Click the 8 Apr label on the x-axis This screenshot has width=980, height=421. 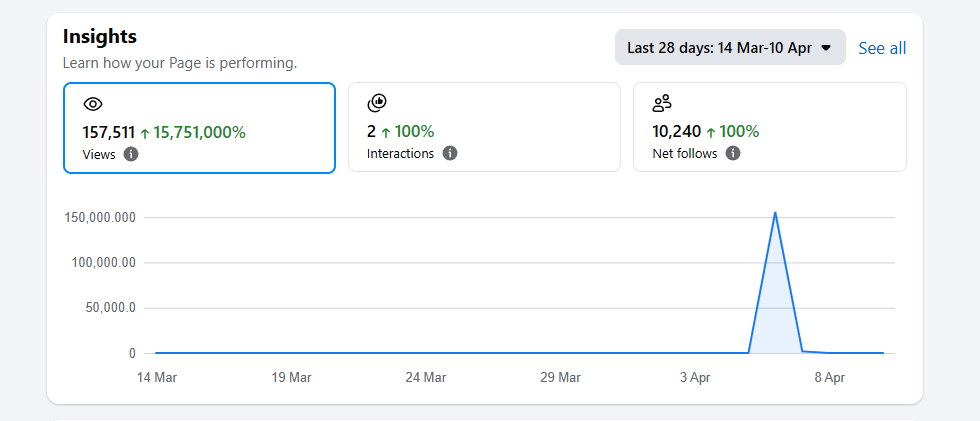(x=830, y=378)
